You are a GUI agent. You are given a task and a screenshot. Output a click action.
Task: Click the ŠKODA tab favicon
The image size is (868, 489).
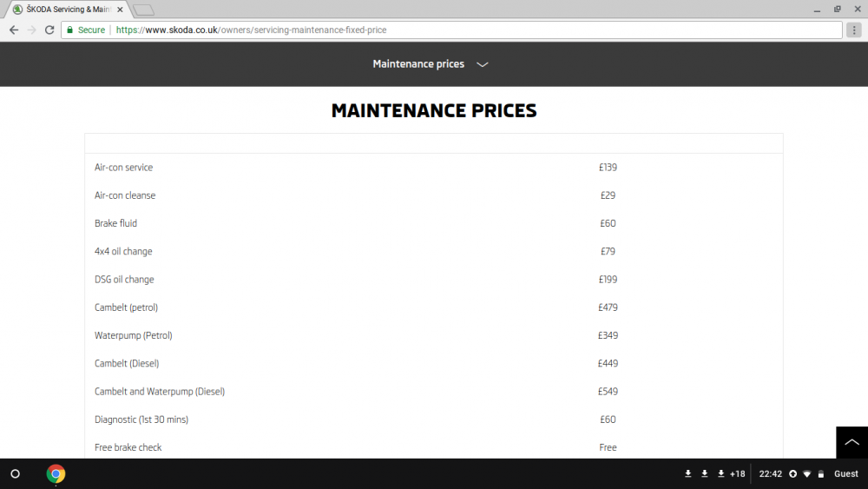click(17, 10)
